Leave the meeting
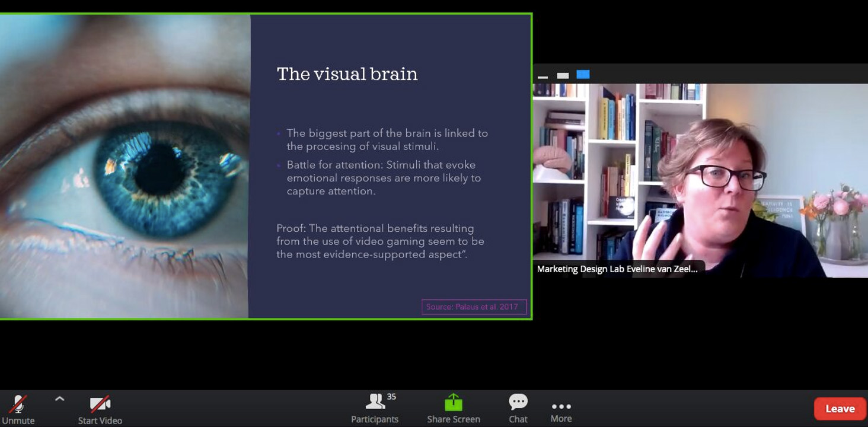Viewport: 868px width, 427px height. coord(840,409)
